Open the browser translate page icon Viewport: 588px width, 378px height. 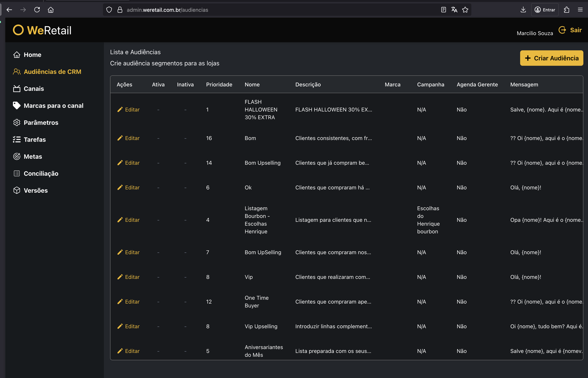[454, 10]
